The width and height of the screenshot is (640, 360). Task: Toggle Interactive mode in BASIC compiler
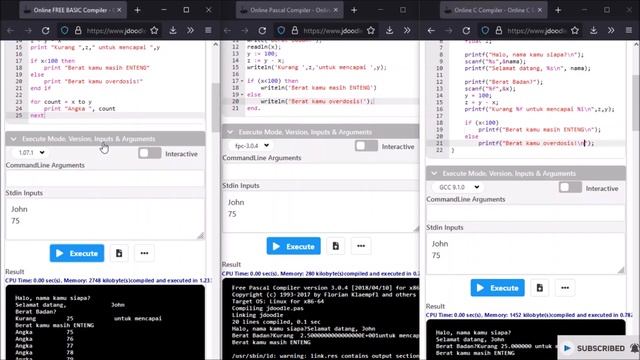tap(149, 153)
